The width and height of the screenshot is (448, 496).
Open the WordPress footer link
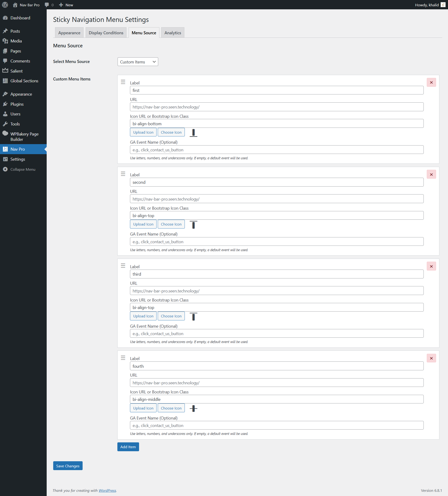[x=107, y=490]
